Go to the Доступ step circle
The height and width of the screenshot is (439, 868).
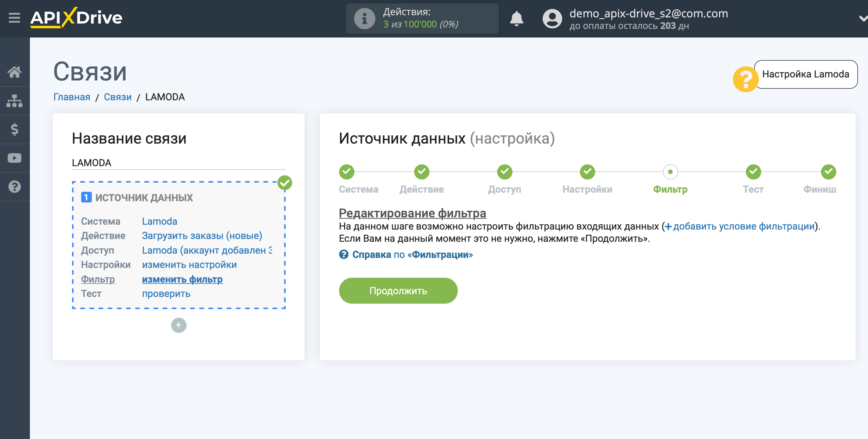pos(505,172)
